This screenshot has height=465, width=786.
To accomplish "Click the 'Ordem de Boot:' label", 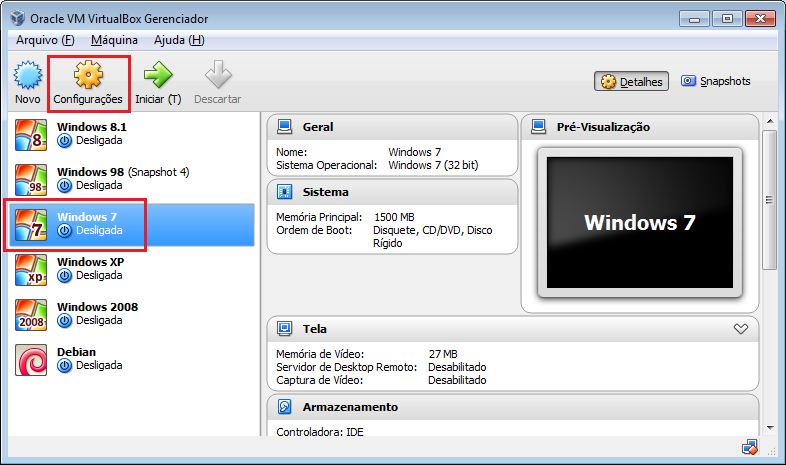I will point(314,230).
